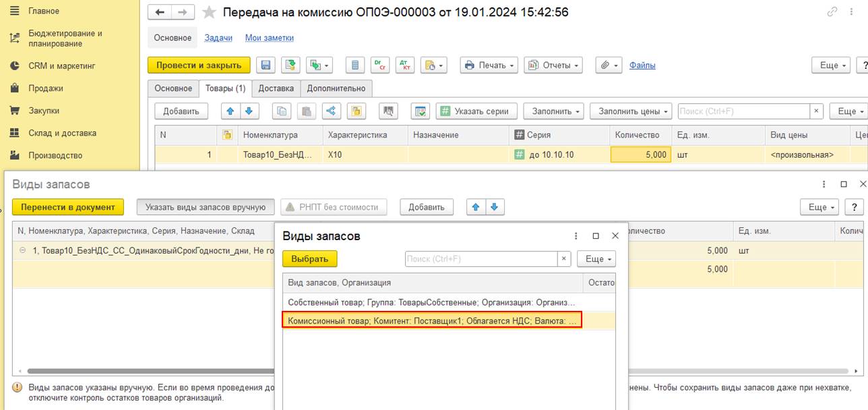Open the Печать dropdown

click(489, 65)
